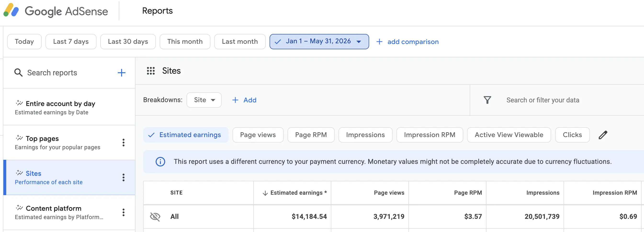
Task: Select the Last 30 days range
Action: click(128, 42)
